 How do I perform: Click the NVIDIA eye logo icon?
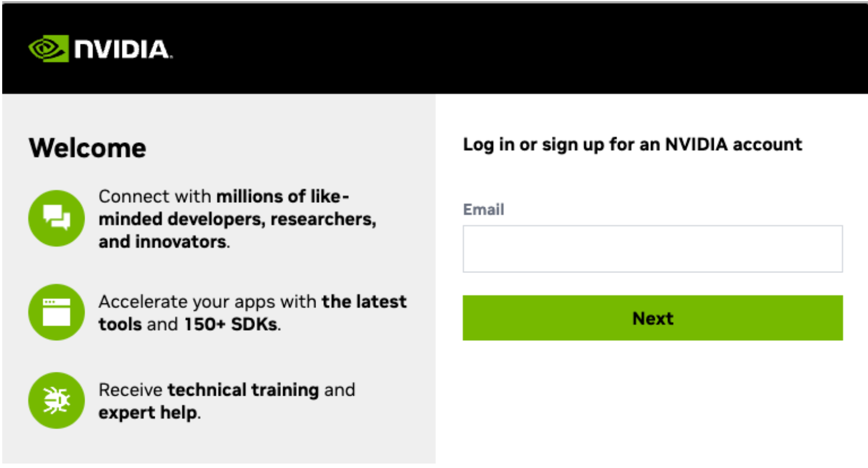(x=48, y=49)
